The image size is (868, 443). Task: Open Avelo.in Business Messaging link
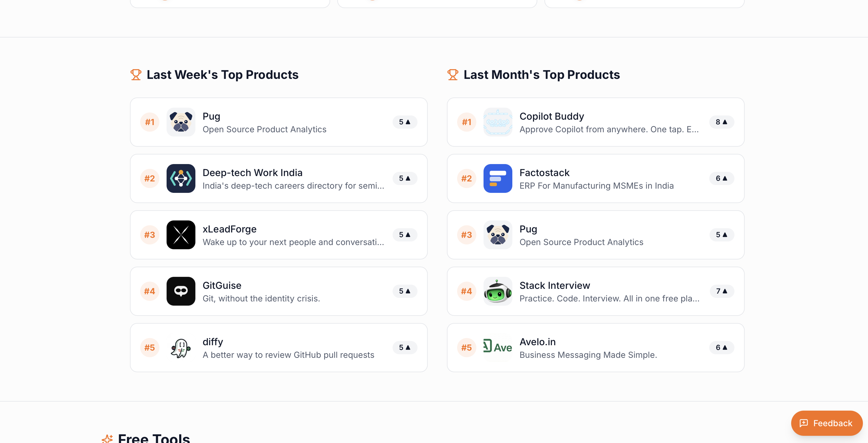click(x=588, y=355)
